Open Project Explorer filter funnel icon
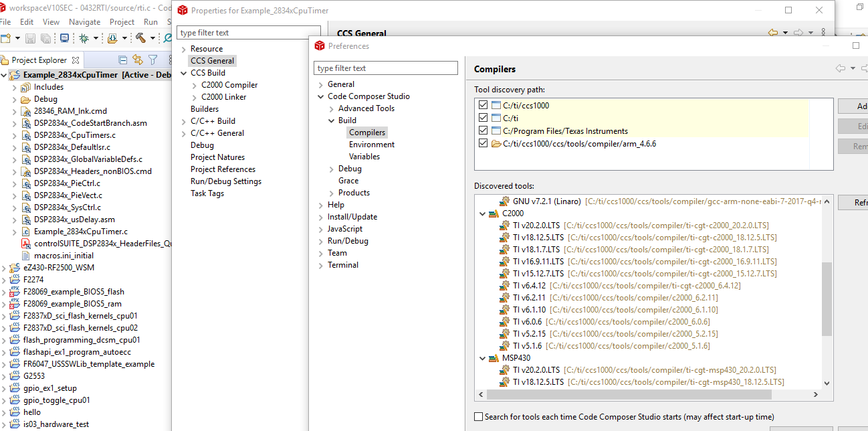Screen dimensions: 868x431 click(152, 60)
